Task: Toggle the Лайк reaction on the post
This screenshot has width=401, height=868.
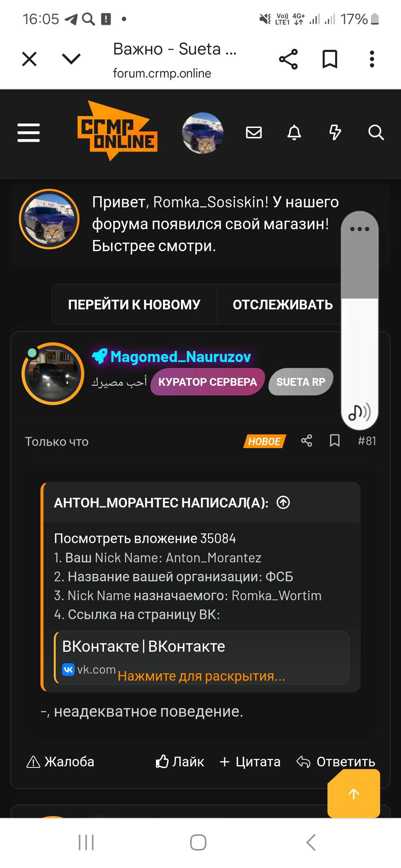Action: 180,762
